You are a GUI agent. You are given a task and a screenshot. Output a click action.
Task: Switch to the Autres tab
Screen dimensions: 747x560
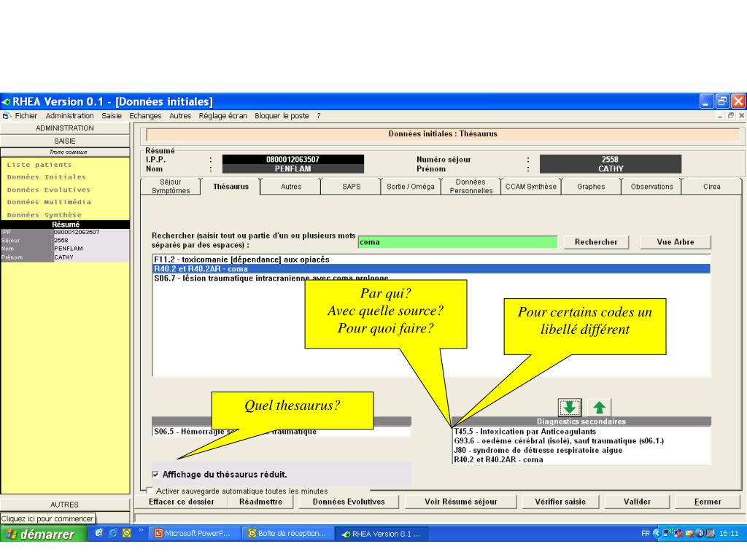291,186
